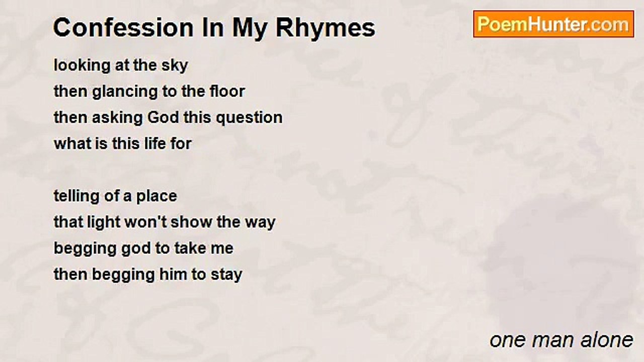Click the author name one man alone
The image size is (644, 362).
pyautogui.click(x=561, y=340)
